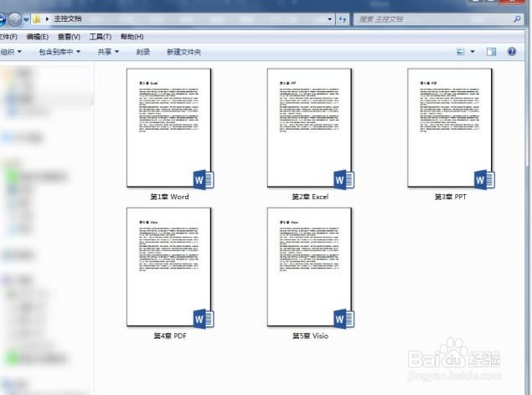
Task: Click the Word badge icon on 第2章 Excel
Action: (x=344, y=180)
